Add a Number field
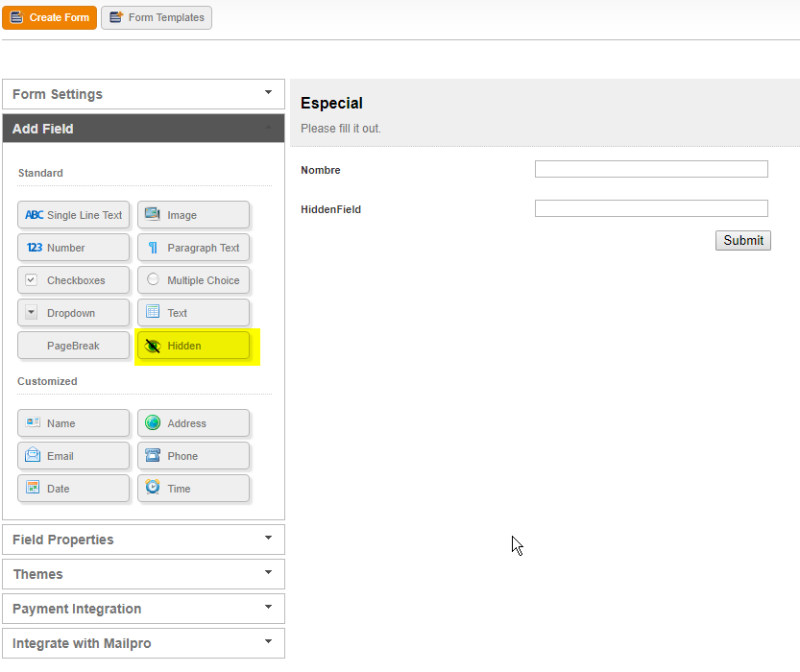 [x=73, y=248]
